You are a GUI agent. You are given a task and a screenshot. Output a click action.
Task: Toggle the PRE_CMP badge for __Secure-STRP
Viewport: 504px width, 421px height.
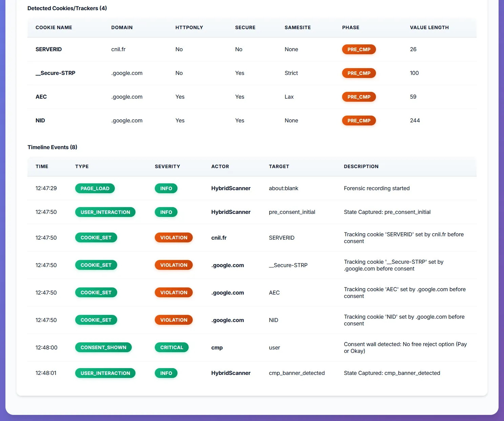(359, 73)
